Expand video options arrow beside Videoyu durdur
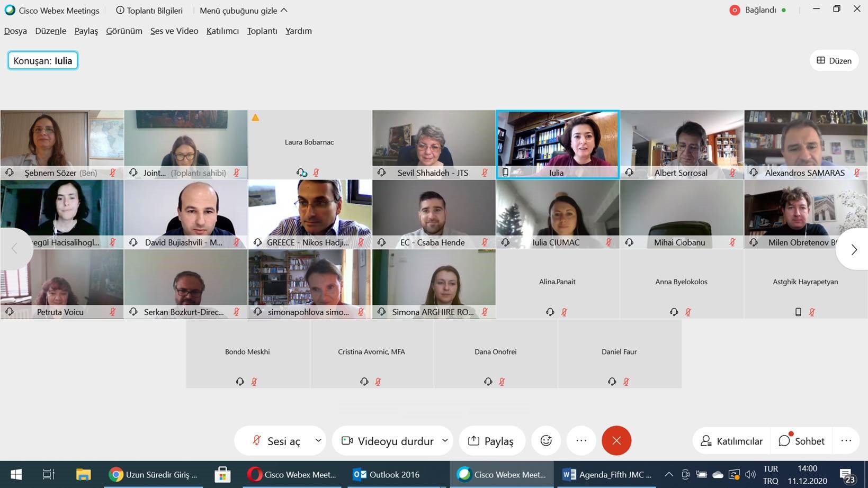Screen dimensions: 868x488 point(445,440)
